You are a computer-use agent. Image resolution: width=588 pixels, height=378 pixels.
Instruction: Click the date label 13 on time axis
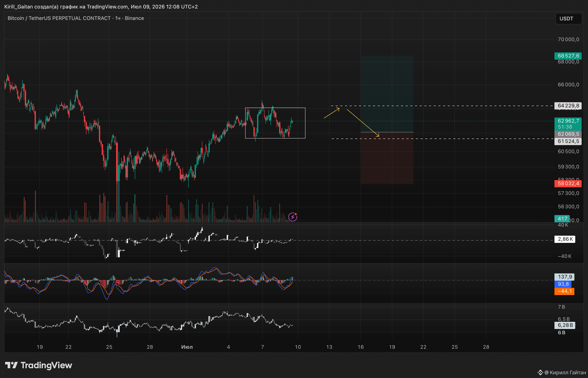click(329, 347)
